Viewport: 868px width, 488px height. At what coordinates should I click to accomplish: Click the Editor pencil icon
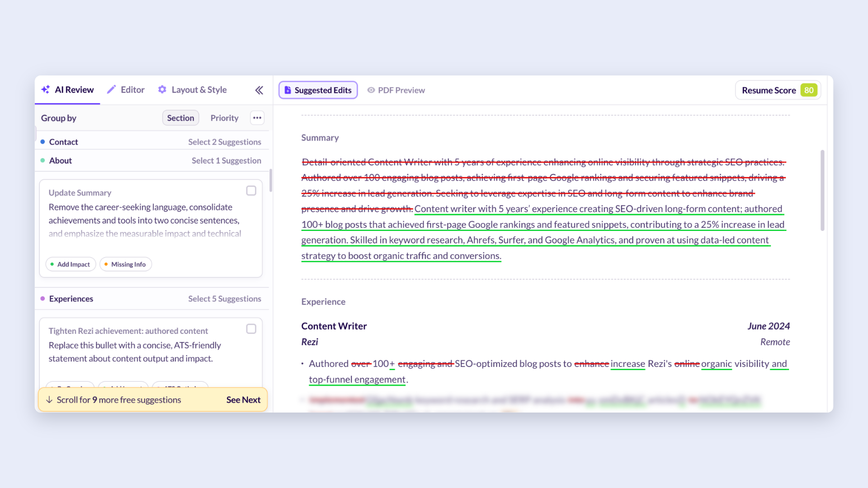(x=111, y=89)
